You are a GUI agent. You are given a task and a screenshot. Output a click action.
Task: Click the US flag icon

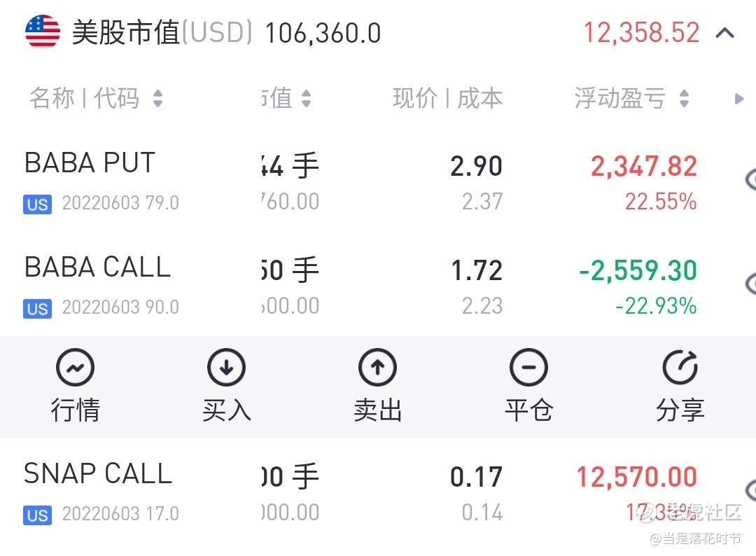[x=43, y=32]
